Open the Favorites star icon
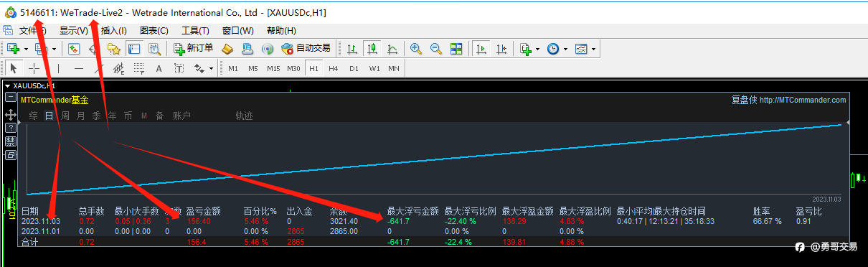 113,49
